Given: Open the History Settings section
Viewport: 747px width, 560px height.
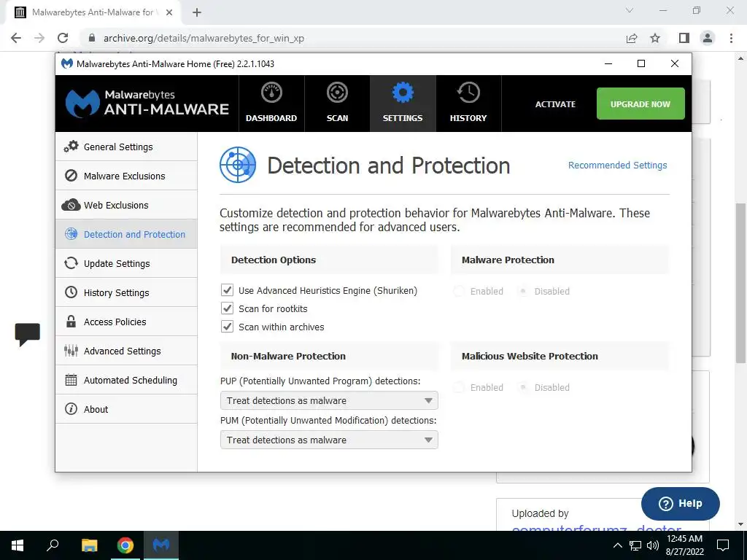Looking at the screenshot, I should [126, 292].
